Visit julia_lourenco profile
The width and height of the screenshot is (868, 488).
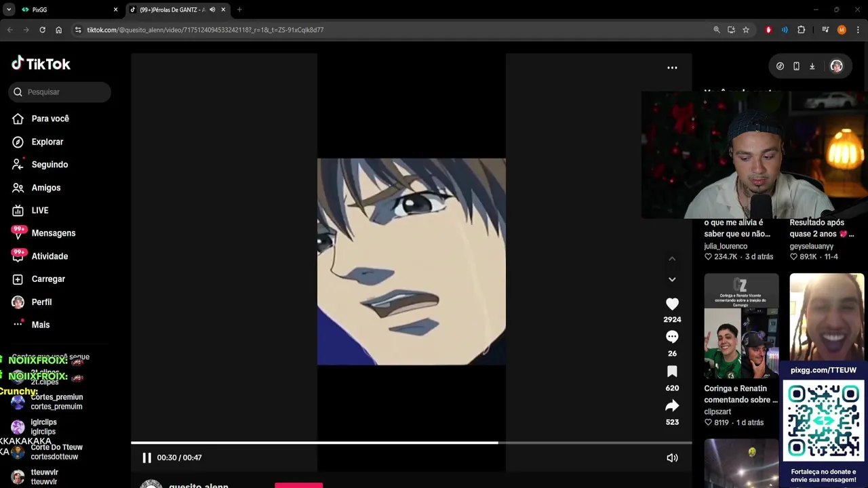726,247
